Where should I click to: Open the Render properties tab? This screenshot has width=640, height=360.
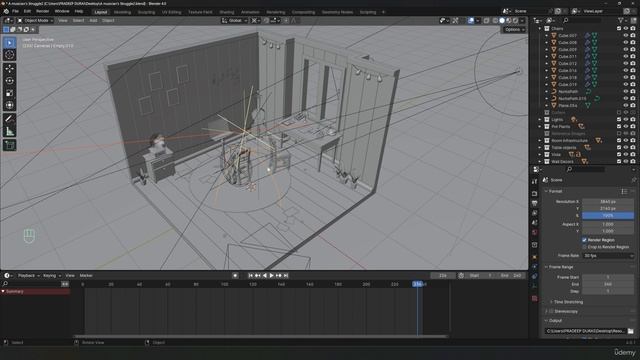point(535,193)
